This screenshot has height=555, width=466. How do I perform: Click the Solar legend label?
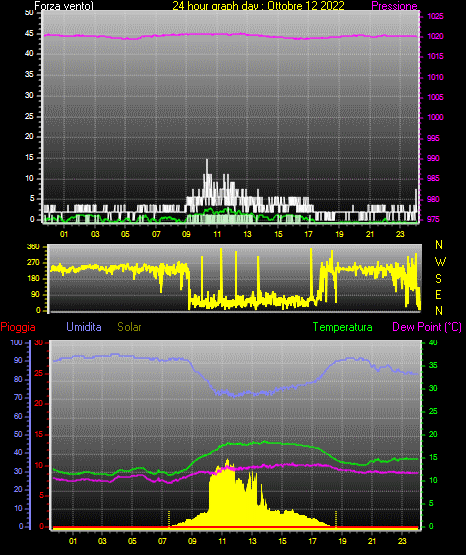click(129, 327)
